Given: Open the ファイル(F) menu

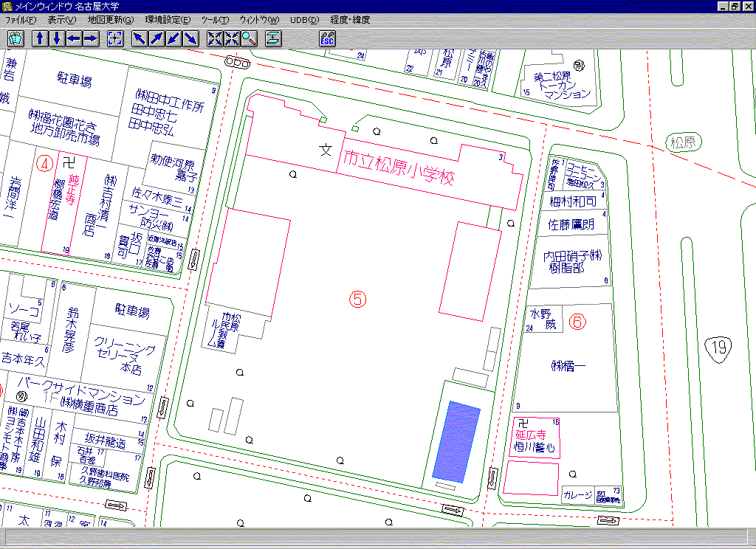Looking at the screenshot, I should point(21,20).
